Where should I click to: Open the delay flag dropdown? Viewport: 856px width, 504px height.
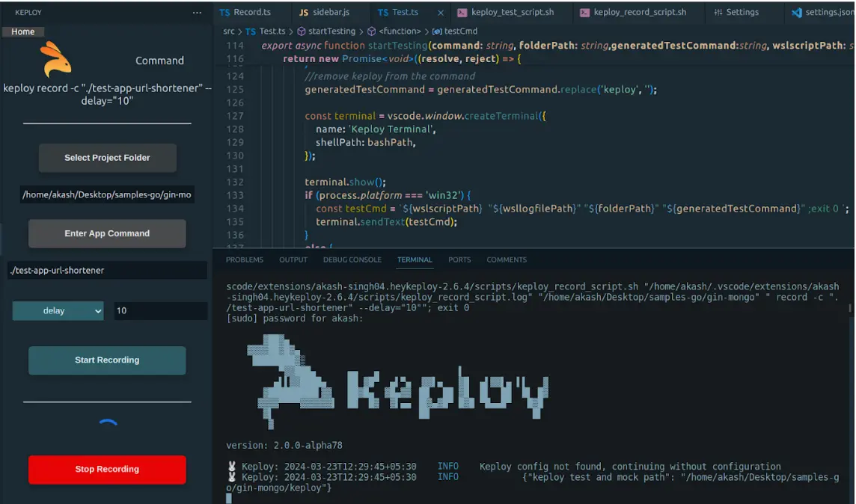coord(58,310)
